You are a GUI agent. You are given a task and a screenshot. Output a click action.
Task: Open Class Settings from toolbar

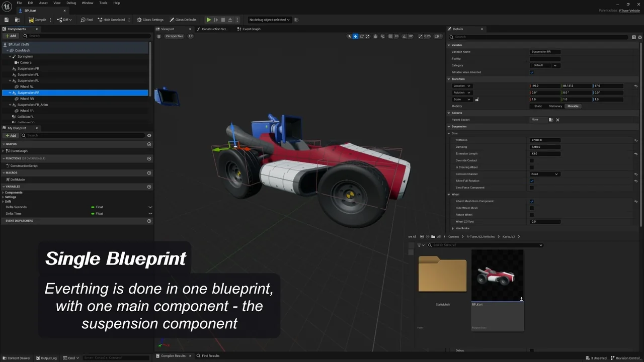coord(150,20)
